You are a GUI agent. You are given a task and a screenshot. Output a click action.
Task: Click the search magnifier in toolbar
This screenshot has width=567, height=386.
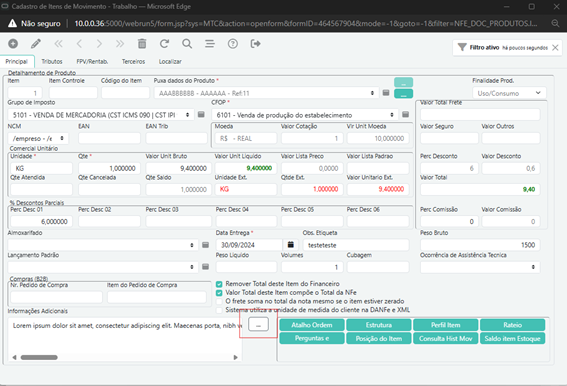187,44
